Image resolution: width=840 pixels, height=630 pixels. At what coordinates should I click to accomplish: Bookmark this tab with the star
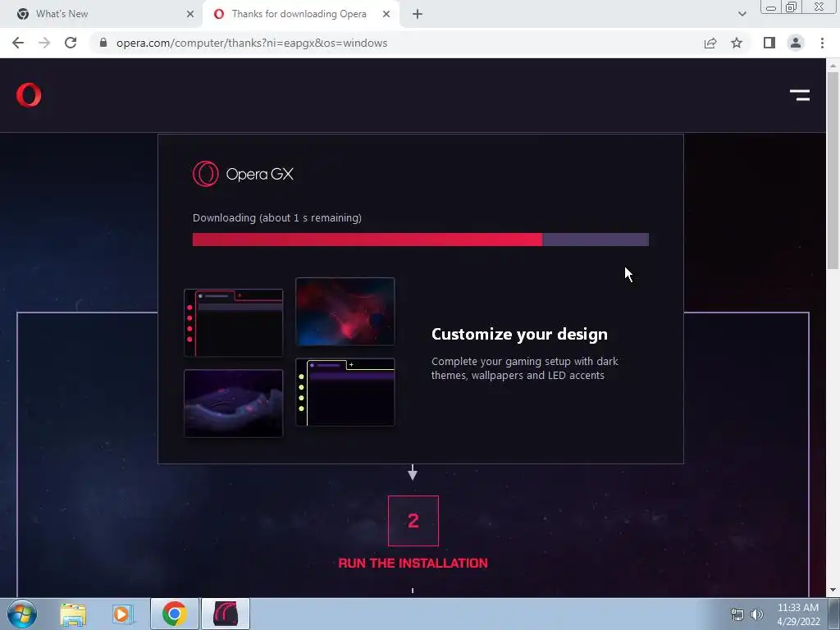click(737, 43)
